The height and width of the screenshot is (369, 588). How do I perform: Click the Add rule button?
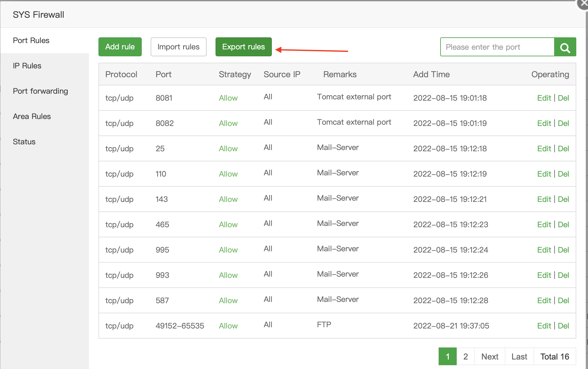120,47
